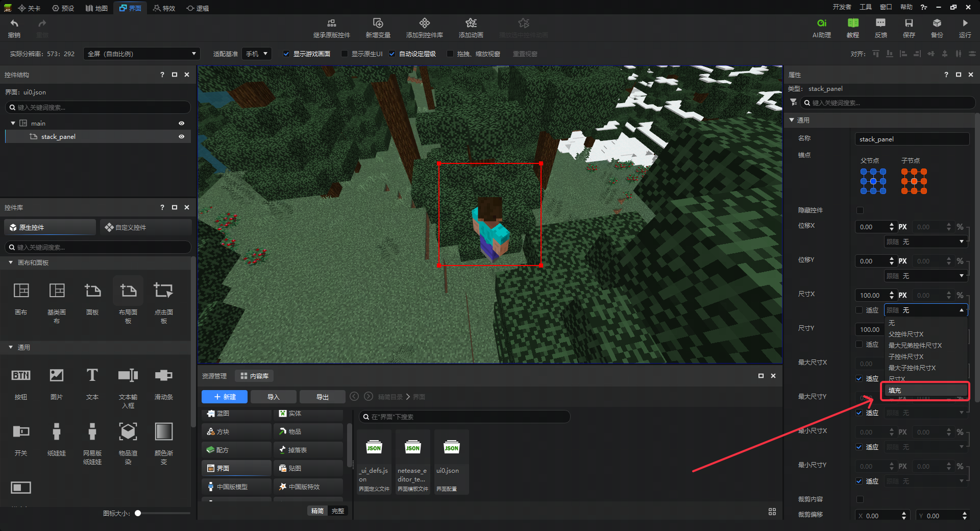Adjust the 图标大小 slider handle

pos(138,513)
